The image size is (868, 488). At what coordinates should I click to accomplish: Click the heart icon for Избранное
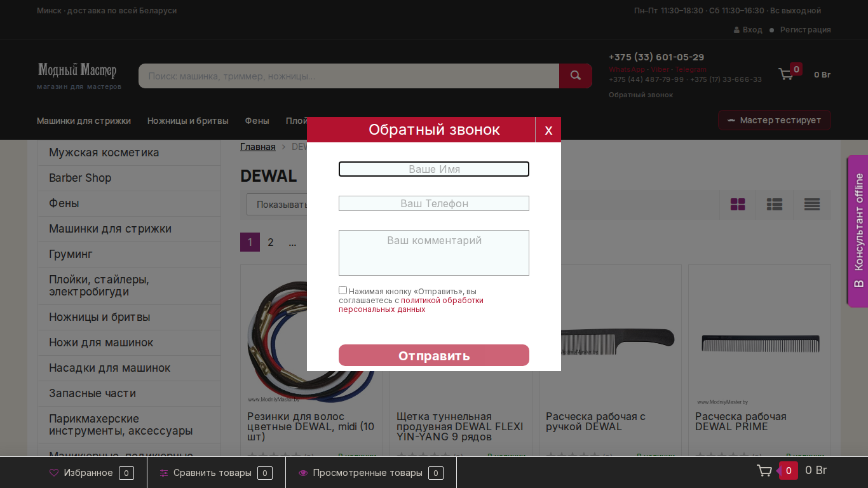(x=54, y=473)
